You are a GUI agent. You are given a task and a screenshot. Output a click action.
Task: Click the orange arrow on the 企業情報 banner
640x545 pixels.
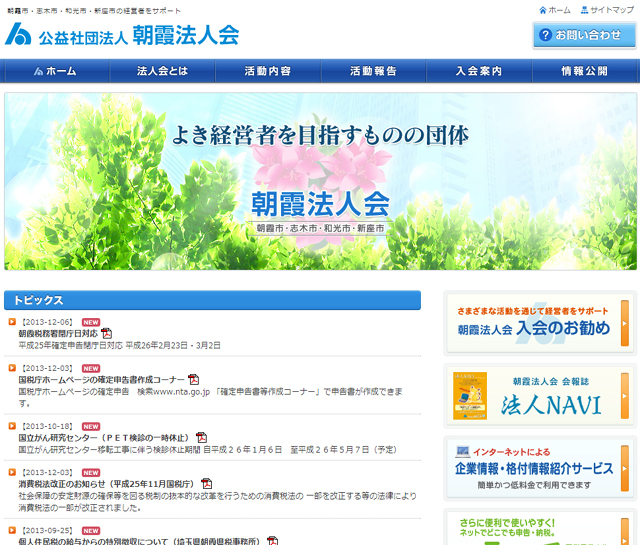625,467
